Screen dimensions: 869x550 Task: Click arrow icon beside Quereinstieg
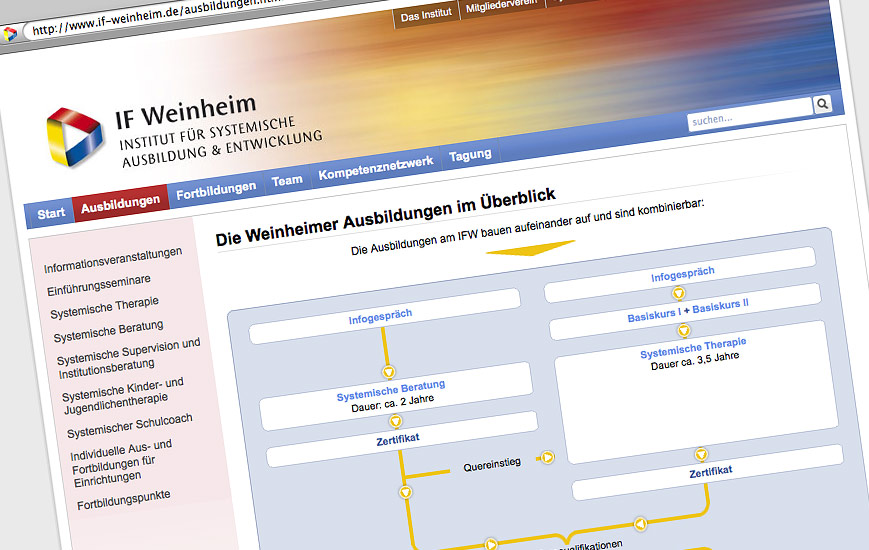click(x=547, y=457)
